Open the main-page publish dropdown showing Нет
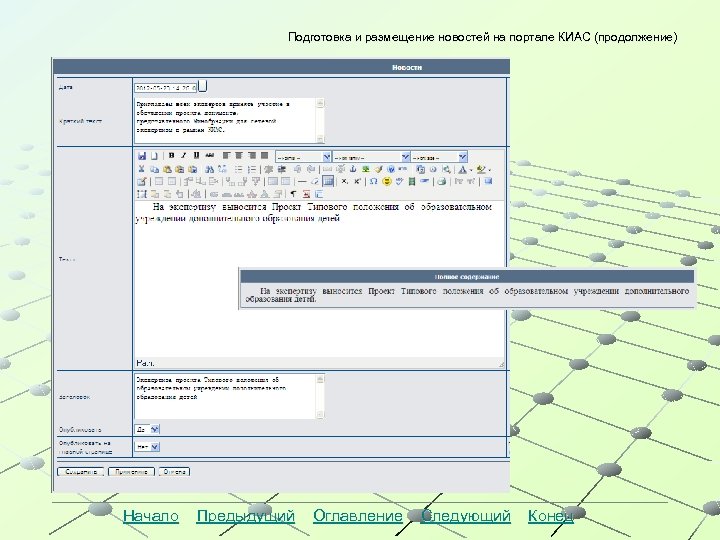Viewport: 720px width, 540px height. (x=147, y=446)
